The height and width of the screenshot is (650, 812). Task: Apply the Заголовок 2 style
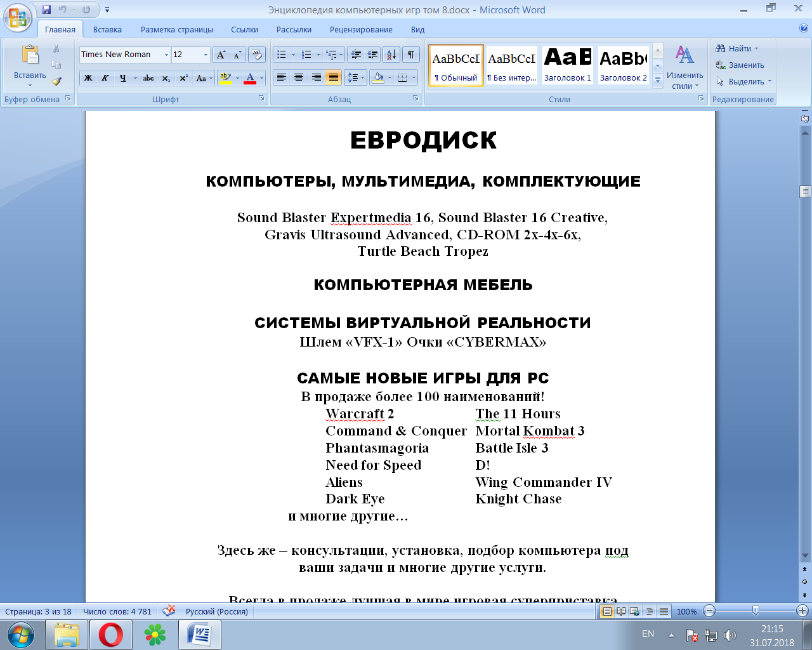[x=624, y=65]
